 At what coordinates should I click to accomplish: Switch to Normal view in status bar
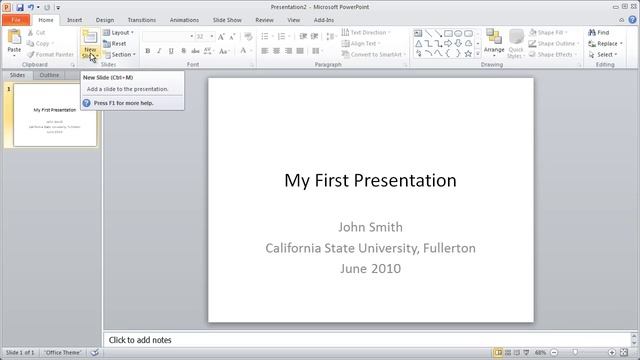click(x=498, y=352)
